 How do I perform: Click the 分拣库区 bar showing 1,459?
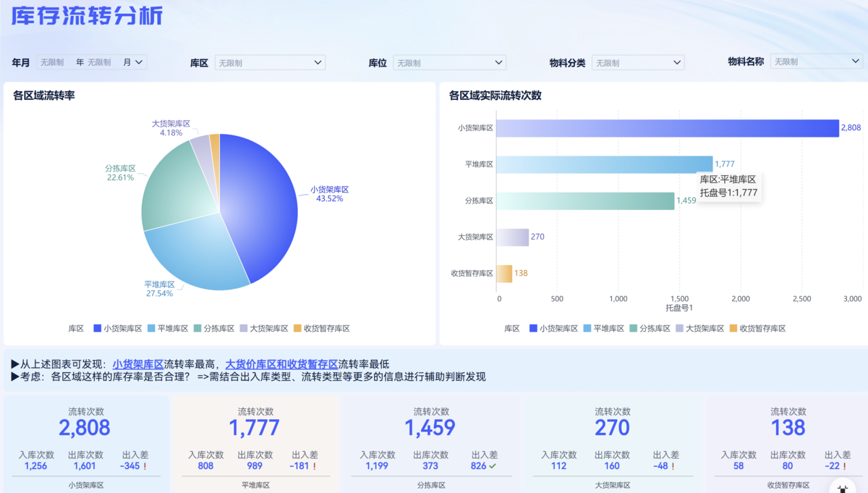(x=587, y=201)
